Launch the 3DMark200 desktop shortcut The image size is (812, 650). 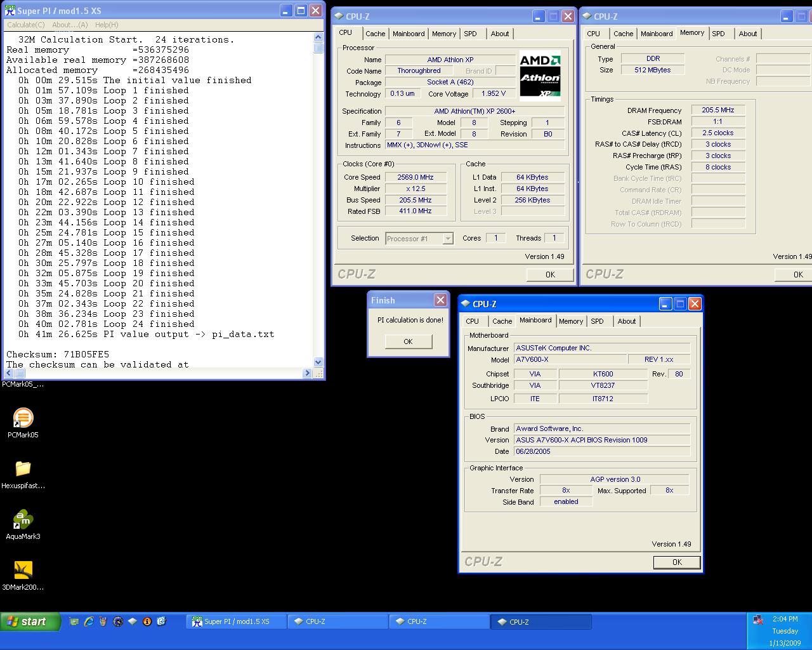23,575
